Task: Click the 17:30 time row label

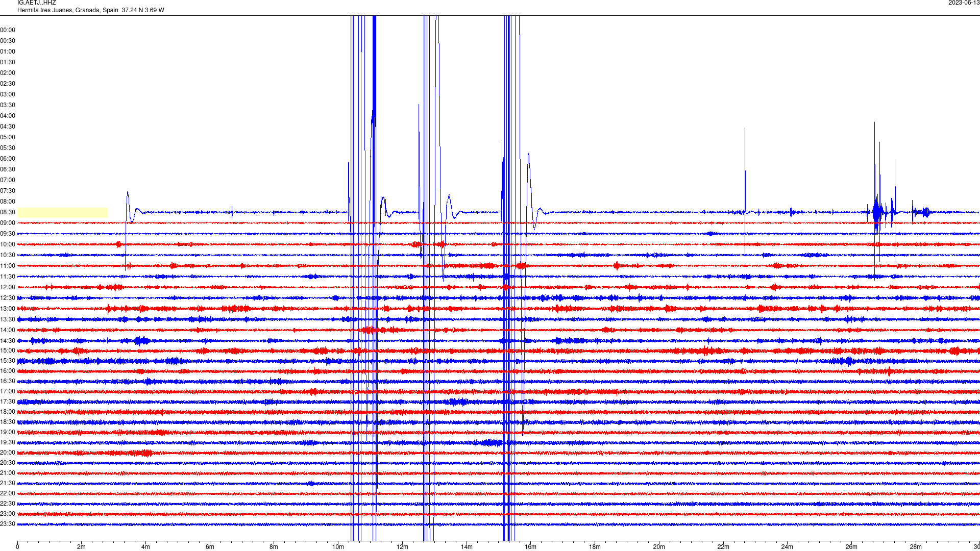Action: point(8,402)
